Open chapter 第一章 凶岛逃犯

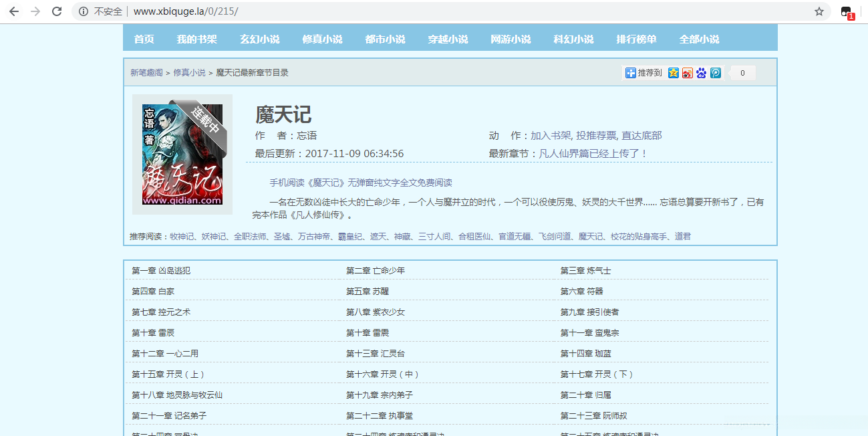161,271
